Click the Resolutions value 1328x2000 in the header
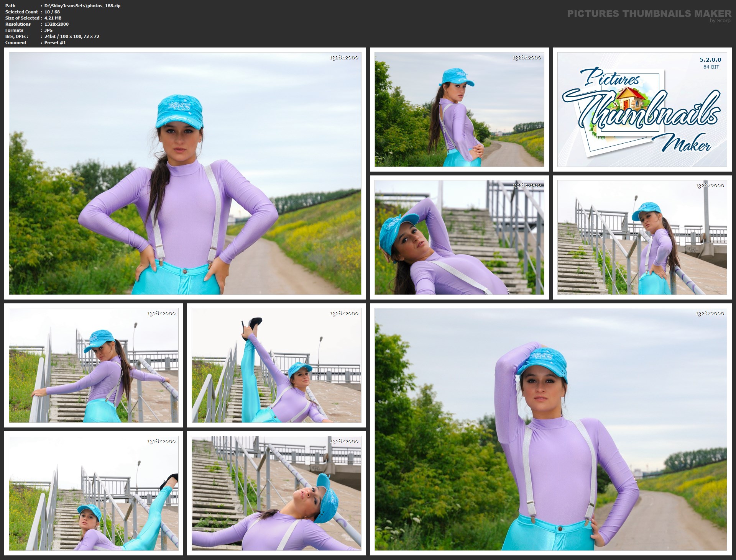 56,24
